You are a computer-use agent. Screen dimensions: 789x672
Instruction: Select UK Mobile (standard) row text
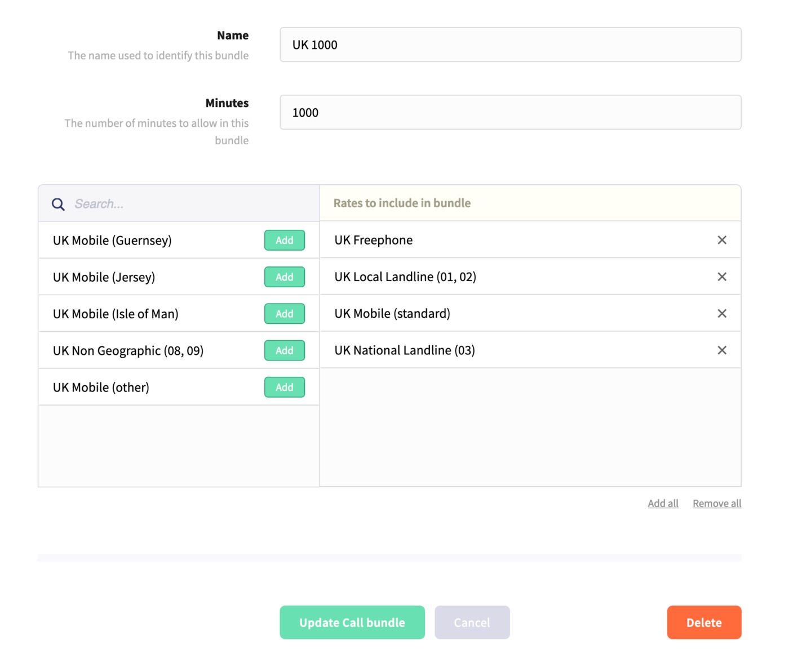coord(392,313)
